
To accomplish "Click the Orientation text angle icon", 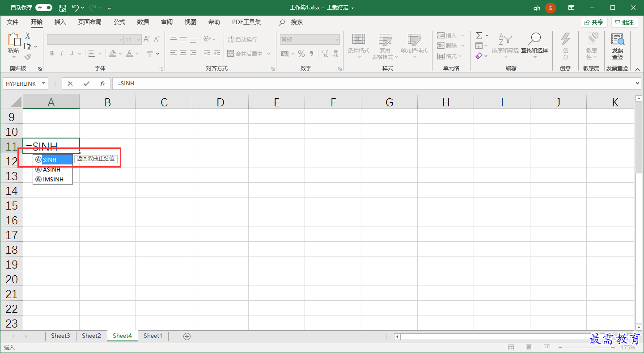I will click(207, 39).
